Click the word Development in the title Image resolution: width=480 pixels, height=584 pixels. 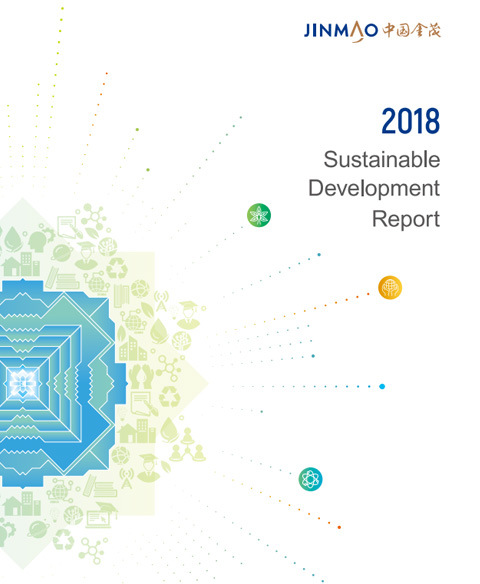[374, 188]
